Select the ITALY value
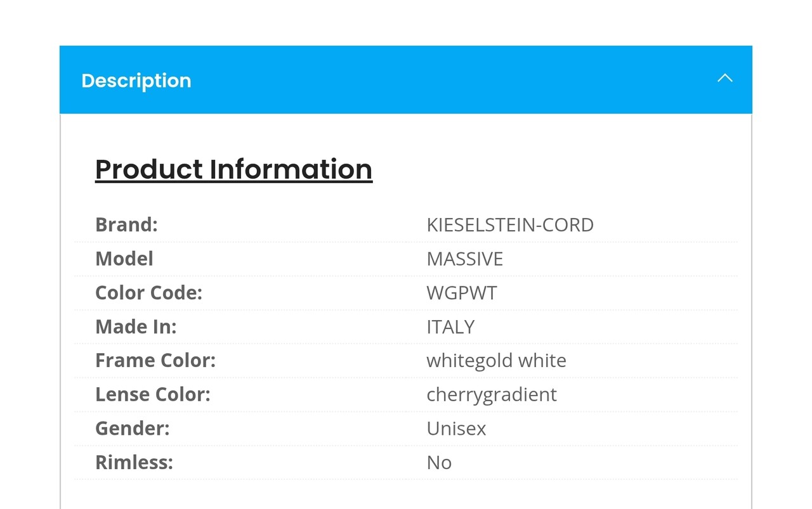Image resolution: width=812 pixels, height=509 pixels. tap(450, 326)
